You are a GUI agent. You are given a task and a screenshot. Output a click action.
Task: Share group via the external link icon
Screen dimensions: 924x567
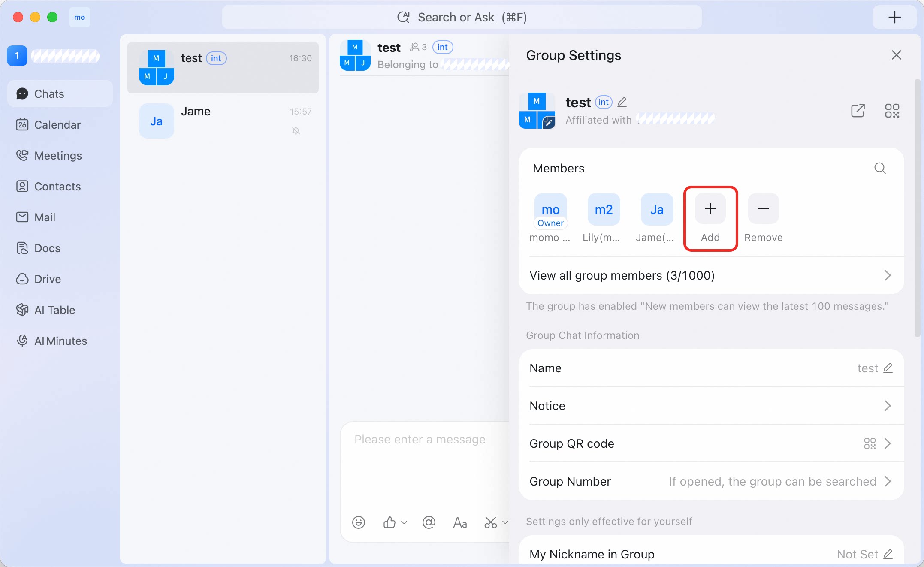[858, 111]
